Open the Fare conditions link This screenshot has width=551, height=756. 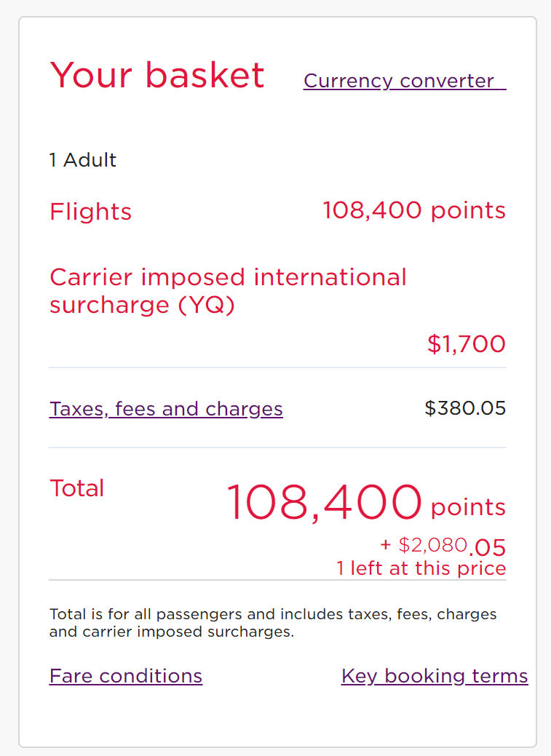(x=126, y=676)
